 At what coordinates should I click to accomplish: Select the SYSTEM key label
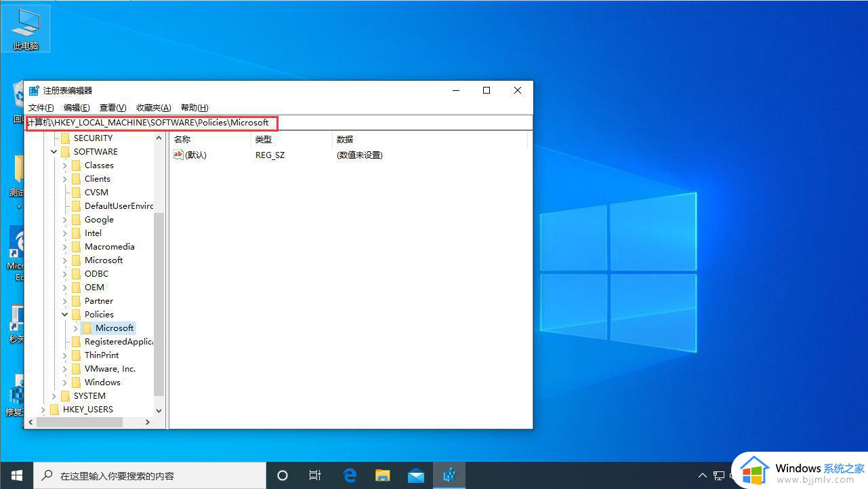[x=89, y=396]
